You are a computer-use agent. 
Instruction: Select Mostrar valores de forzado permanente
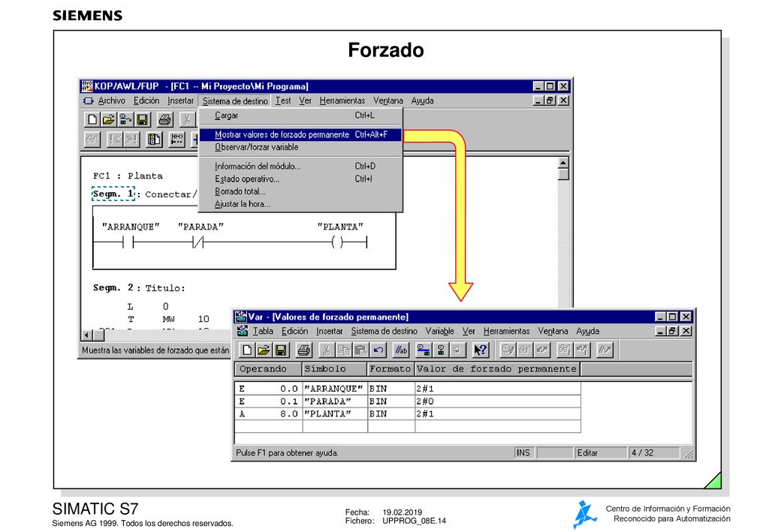(x=300, y=135)
